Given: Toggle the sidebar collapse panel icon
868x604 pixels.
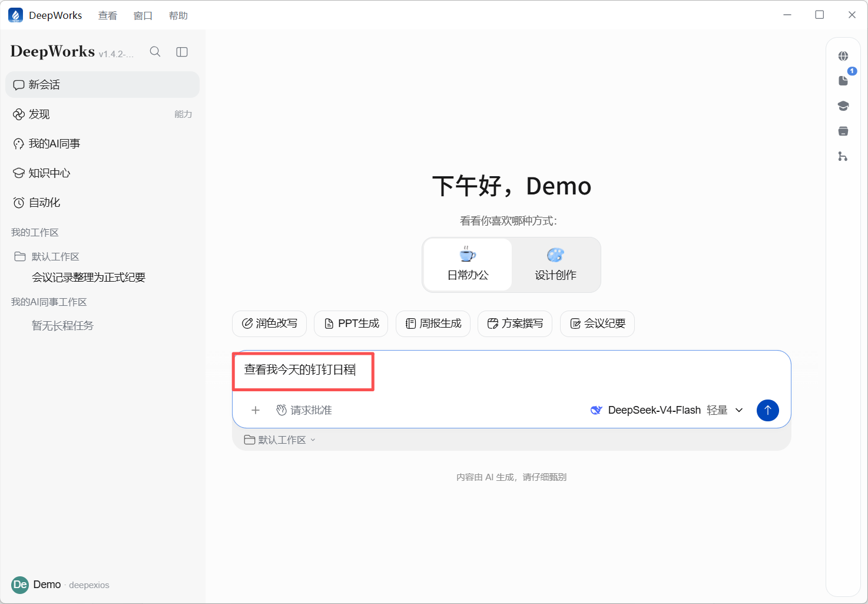Looking at the screenshot, I should point(182,52).
